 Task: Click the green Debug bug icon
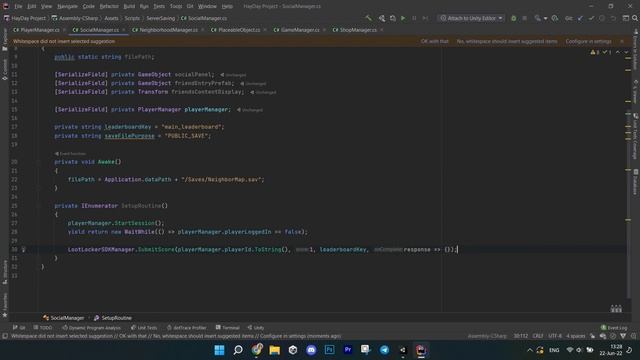[x=513, y=18]
